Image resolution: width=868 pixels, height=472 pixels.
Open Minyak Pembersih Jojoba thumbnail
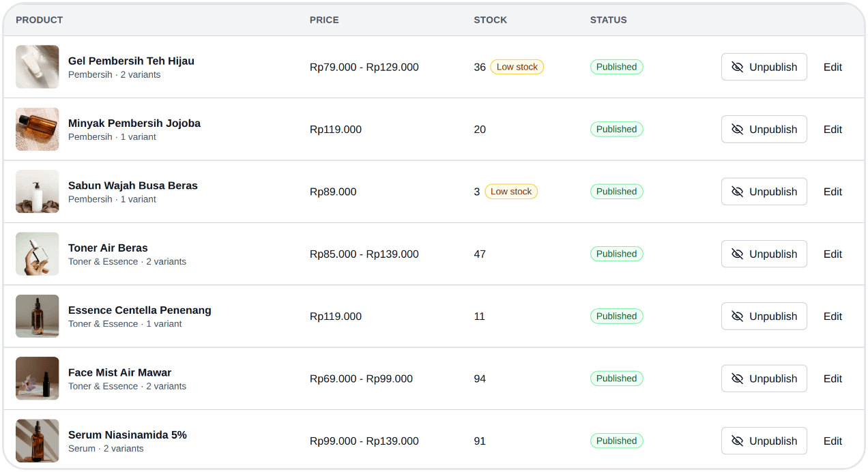pyautogui.click(x=38, y=129)
